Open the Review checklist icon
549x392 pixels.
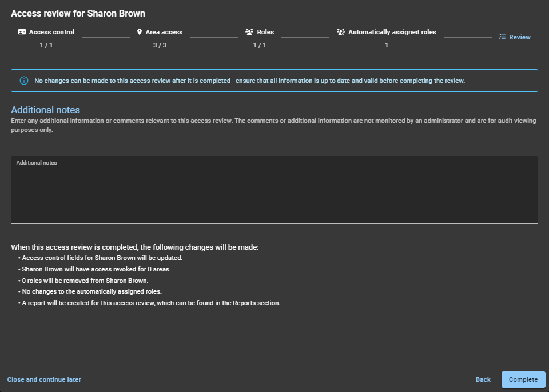[x=502, y=37]
